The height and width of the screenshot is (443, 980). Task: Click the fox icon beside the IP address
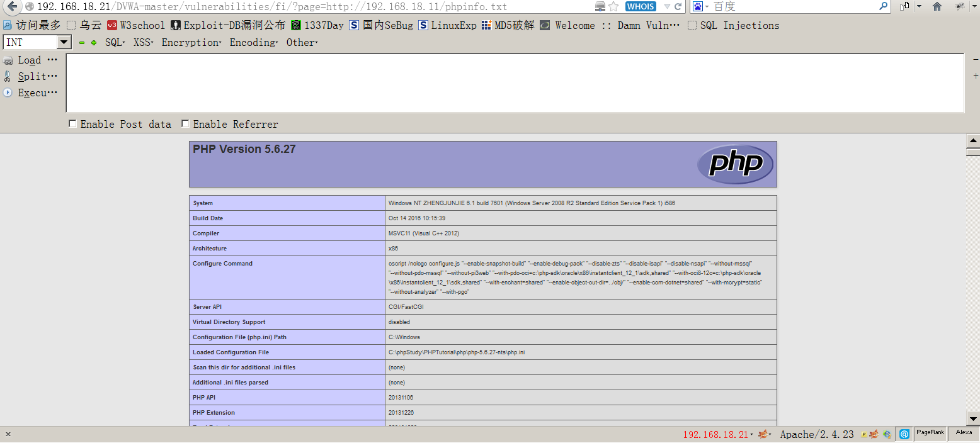[x=763, y=434]
